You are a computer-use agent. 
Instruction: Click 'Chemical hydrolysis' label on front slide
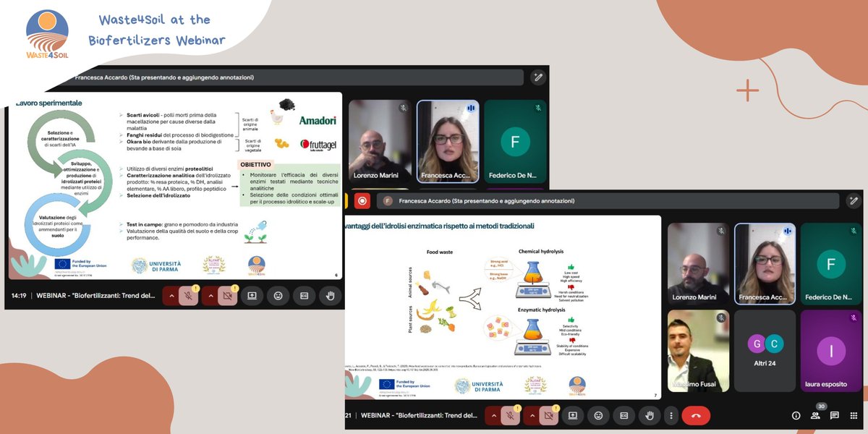point(542,252)
